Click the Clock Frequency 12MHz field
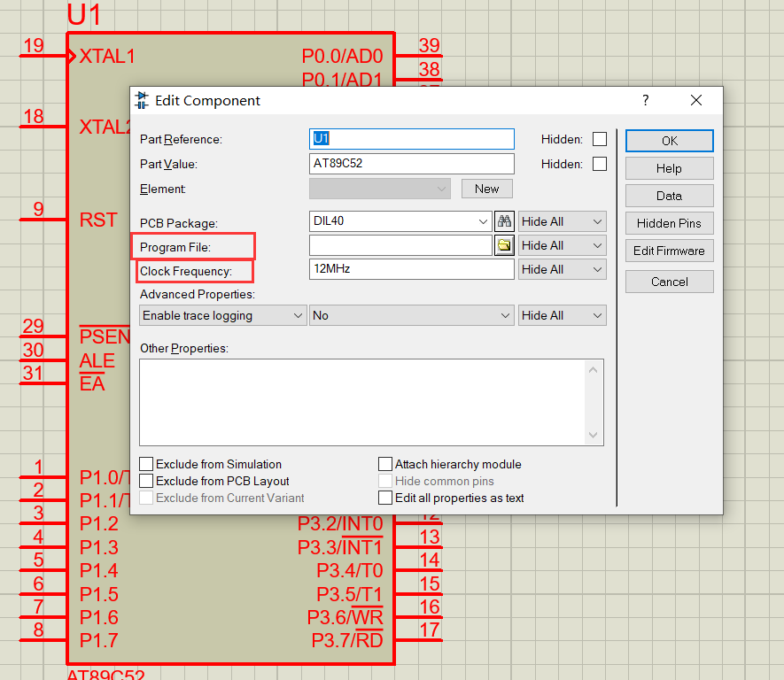The width and height of the screenshot is (784, 680). tap(412, 269)
